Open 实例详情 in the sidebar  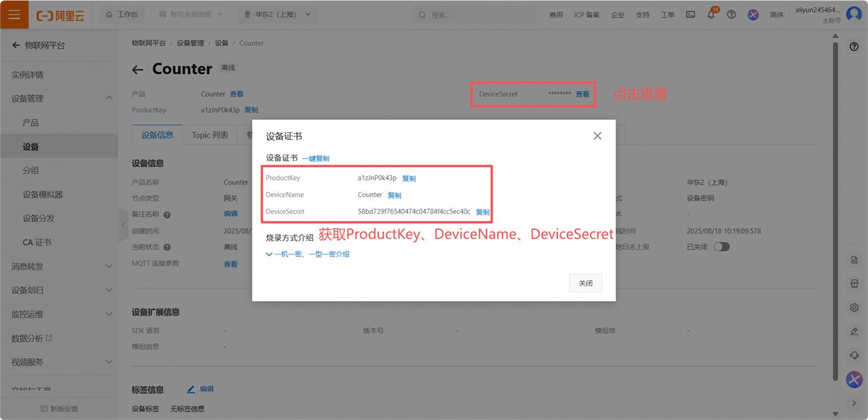pyautogui.click(x=27, y=75)
